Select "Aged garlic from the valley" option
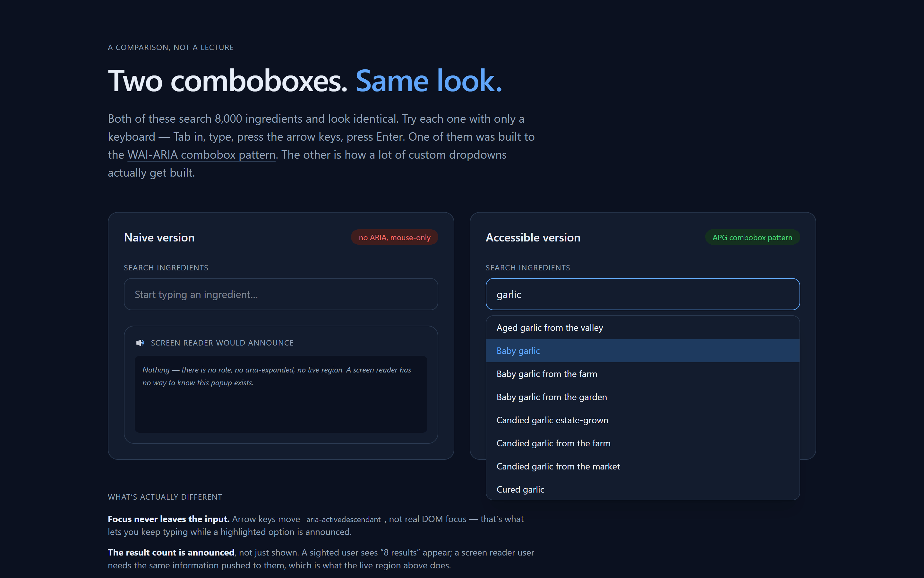The height and width of the screenshot is (578, 924). tap(642, 328)
